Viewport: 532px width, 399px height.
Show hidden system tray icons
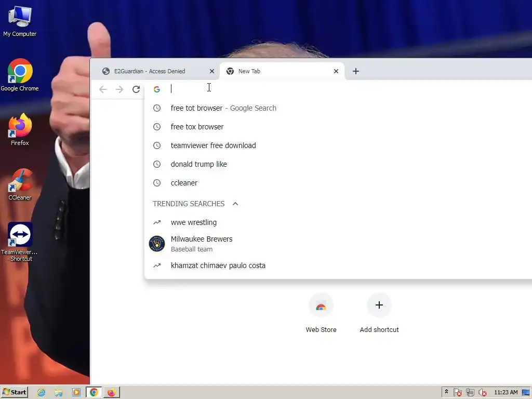(x=446, y=392)
